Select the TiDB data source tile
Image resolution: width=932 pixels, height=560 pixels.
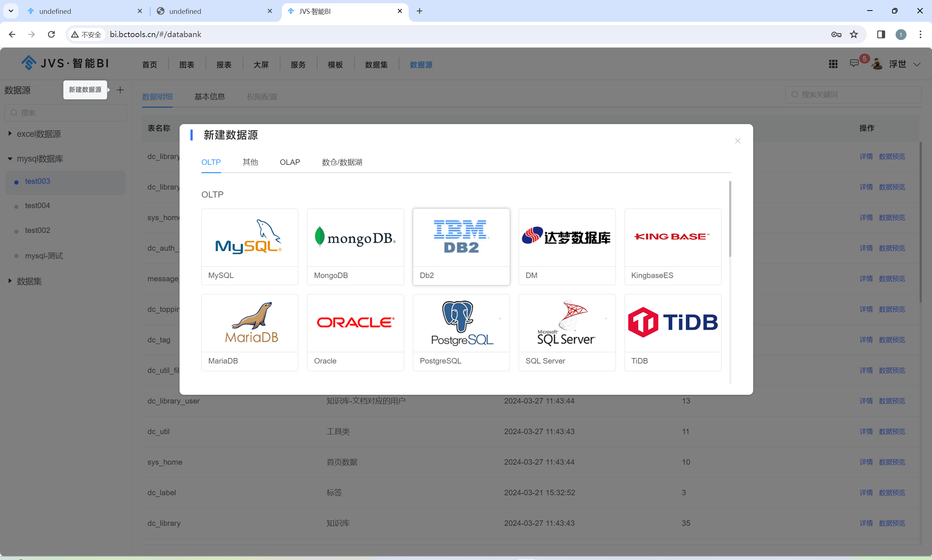672,323
